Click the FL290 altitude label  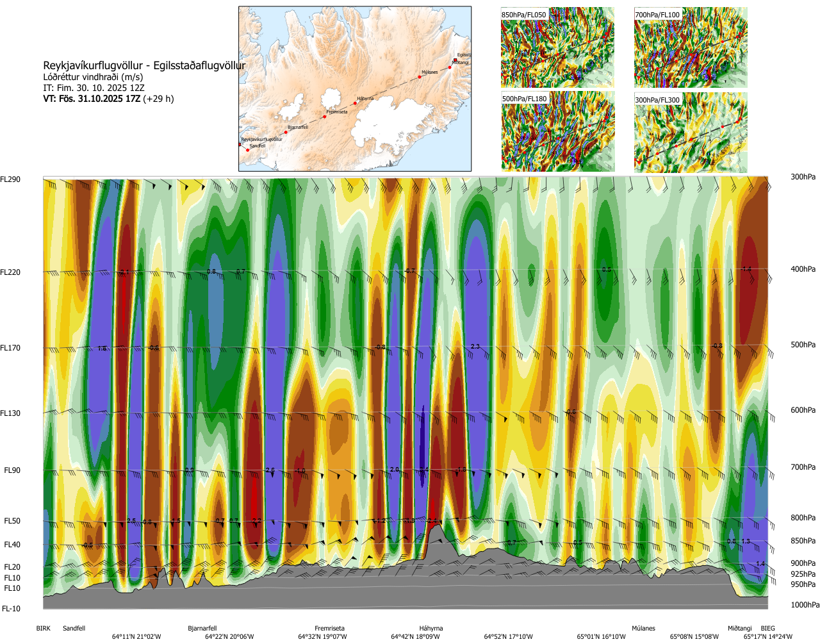(10, 179)
